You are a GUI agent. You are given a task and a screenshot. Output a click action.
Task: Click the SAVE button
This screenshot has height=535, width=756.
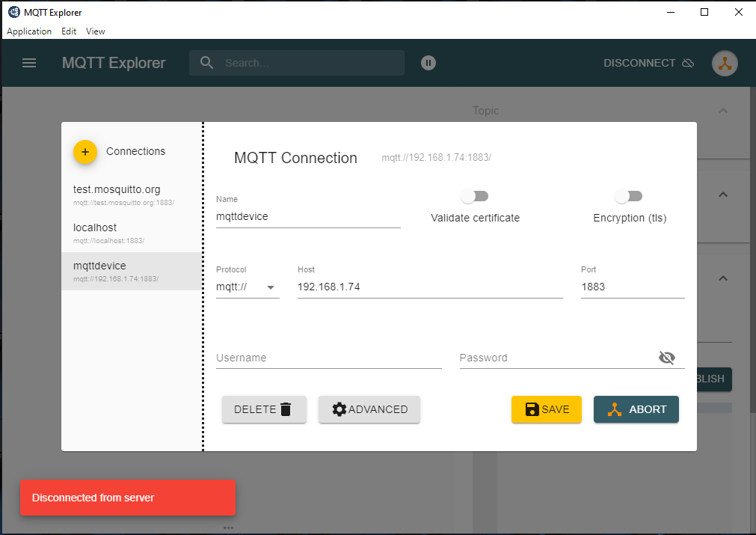tap(547, 409)
